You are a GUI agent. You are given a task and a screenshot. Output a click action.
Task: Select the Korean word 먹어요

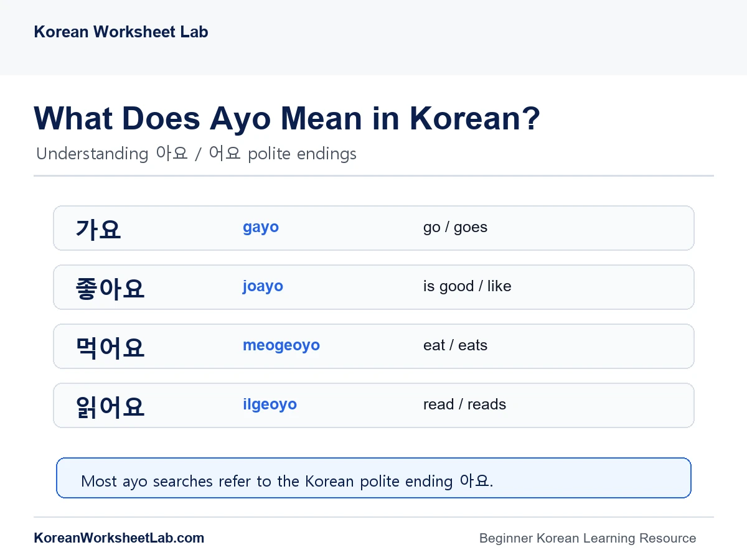point(110,347)
